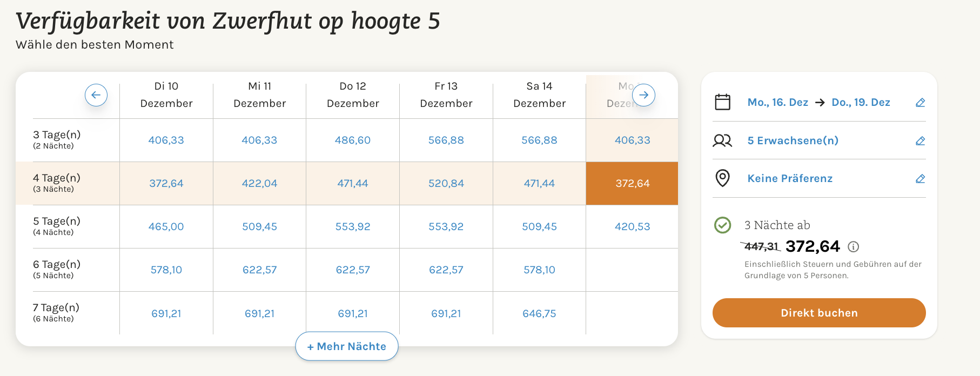Edit location preference with pencil icon
Screen dimensions: 980x376
[x=921, y=179]
